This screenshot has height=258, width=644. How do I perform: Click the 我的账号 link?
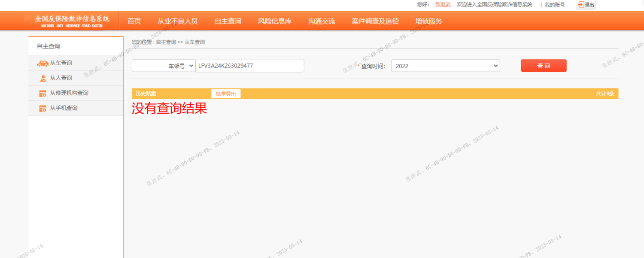pos(555,5)
